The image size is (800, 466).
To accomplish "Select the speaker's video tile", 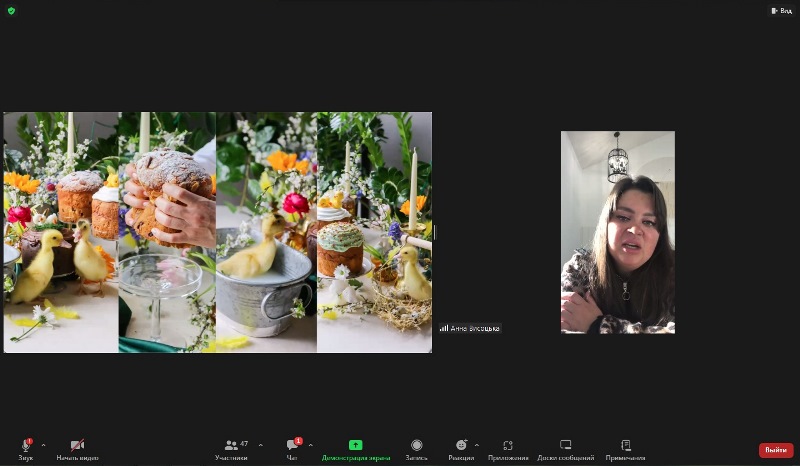I will point(618,232).
